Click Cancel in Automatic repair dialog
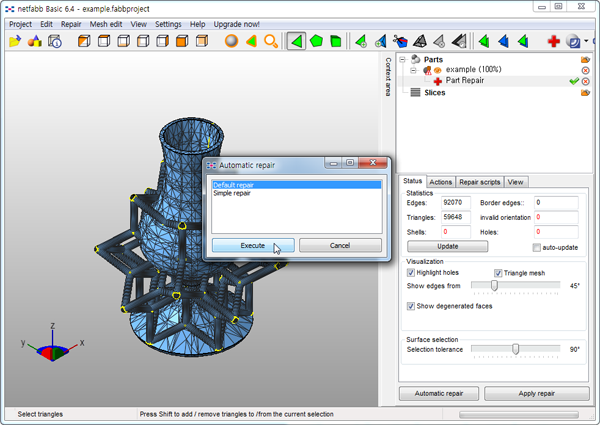This screenshot has height=425, width=600. point(340,246)
